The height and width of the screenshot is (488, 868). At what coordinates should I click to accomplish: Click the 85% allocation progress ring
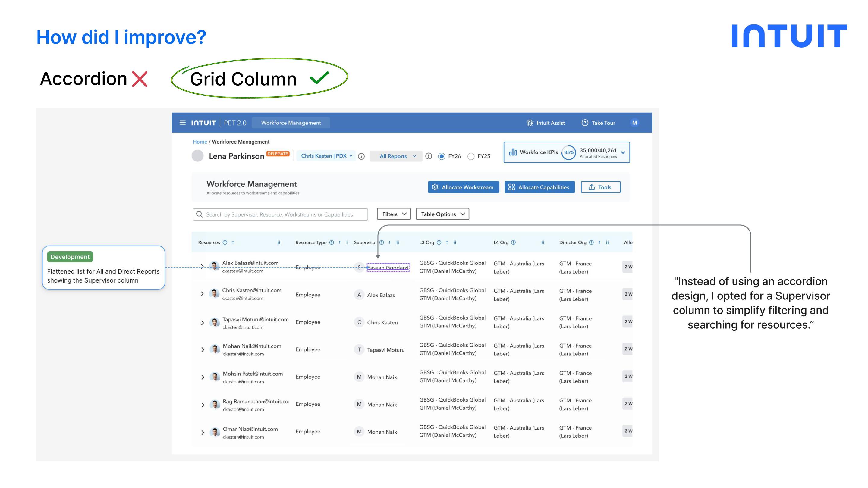click(x=569, y=152)
